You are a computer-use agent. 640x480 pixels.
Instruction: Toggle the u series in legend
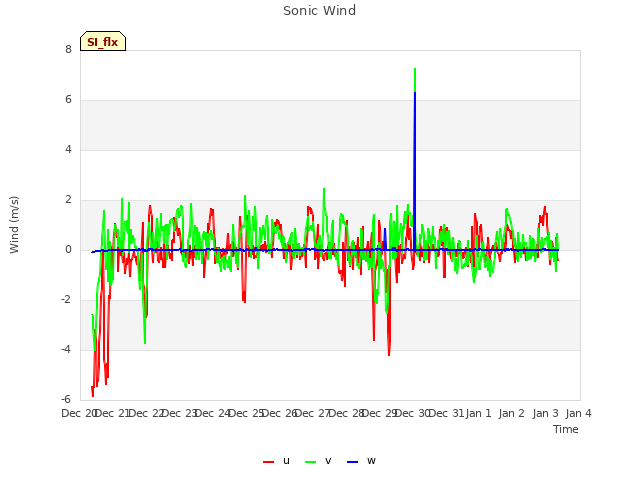pos(276,461)
